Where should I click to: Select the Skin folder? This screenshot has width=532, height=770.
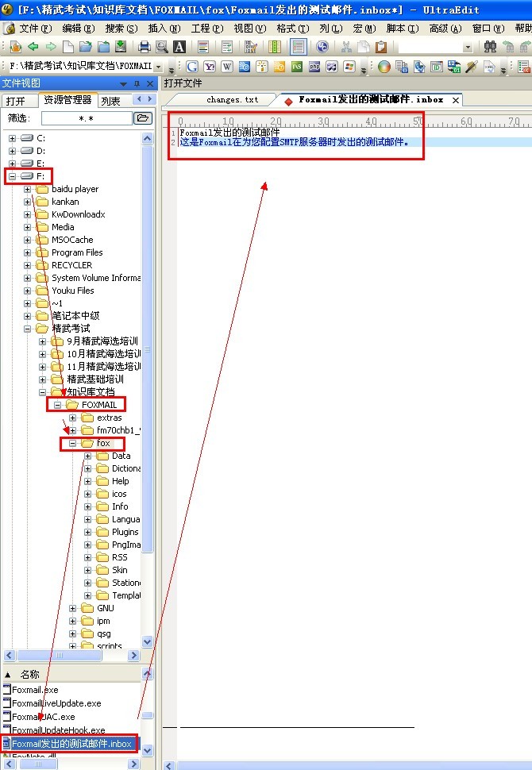click(x=119, y=570)
